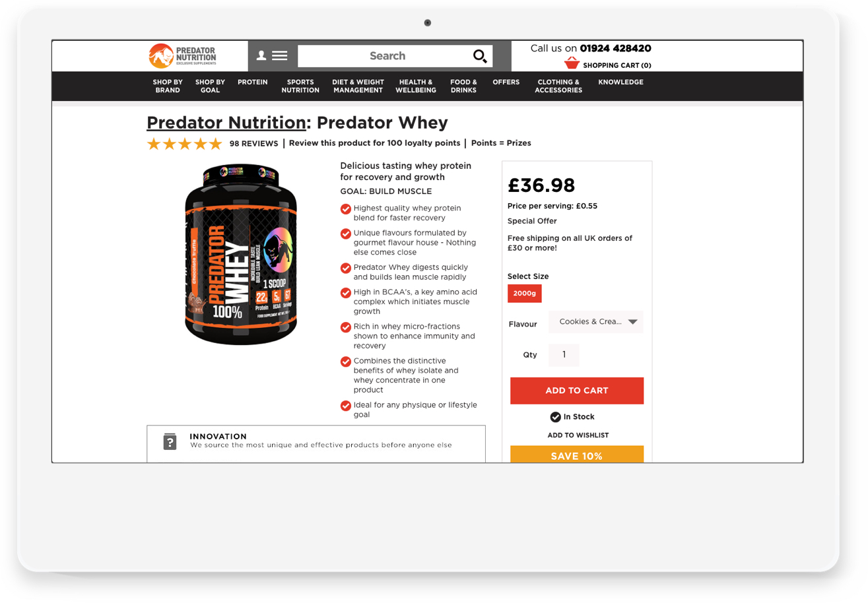Screen dimensions: 868x603
Task: Open the Protein menu item
Action: (253, 82)
